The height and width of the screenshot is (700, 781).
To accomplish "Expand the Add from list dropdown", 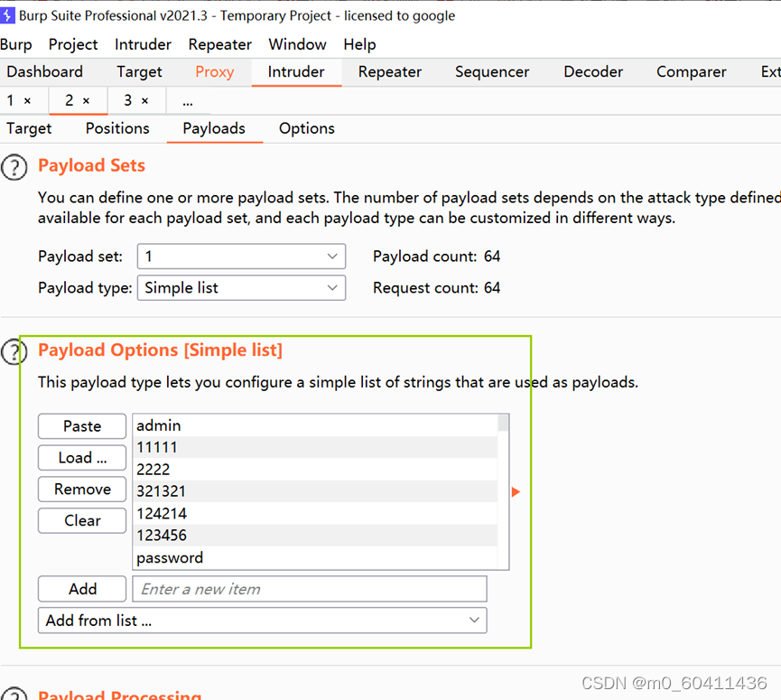I will (263, 621).
